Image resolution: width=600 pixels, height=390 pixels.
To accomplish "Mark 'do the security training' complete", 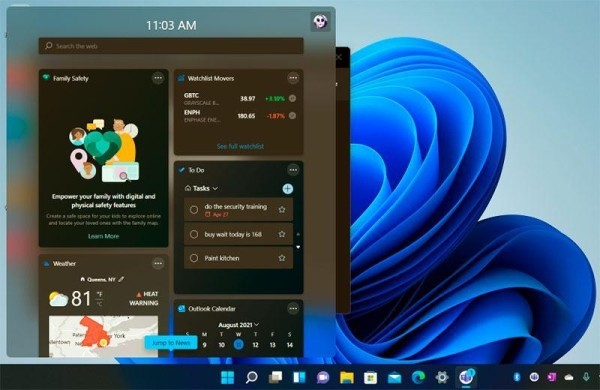I will pos(194,209).
